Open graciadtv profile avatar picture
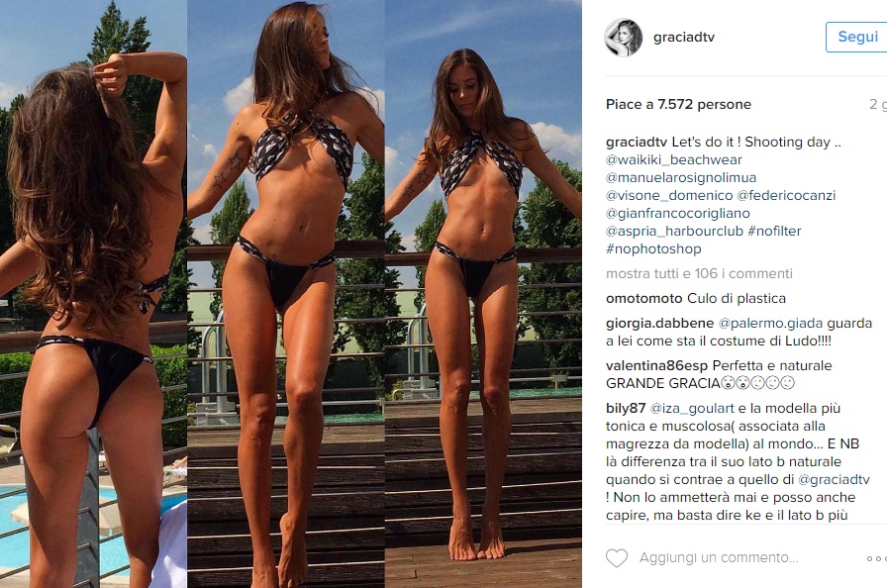Screen dimensions: 887x588 pos(624,38)
